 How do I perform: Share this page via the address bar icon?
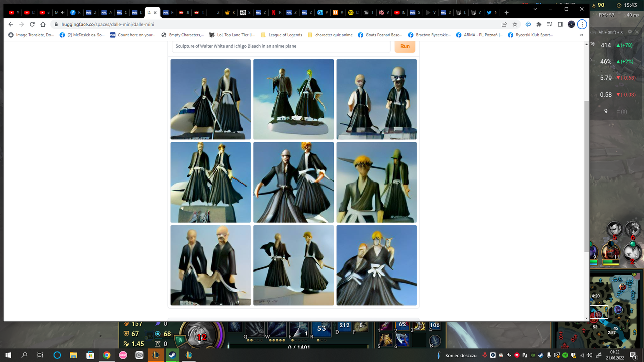[504, 24]
